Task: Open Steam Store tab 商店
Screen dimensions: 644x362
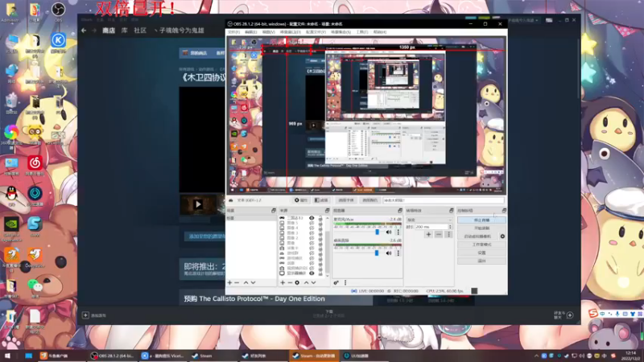Action: [109, 31]
